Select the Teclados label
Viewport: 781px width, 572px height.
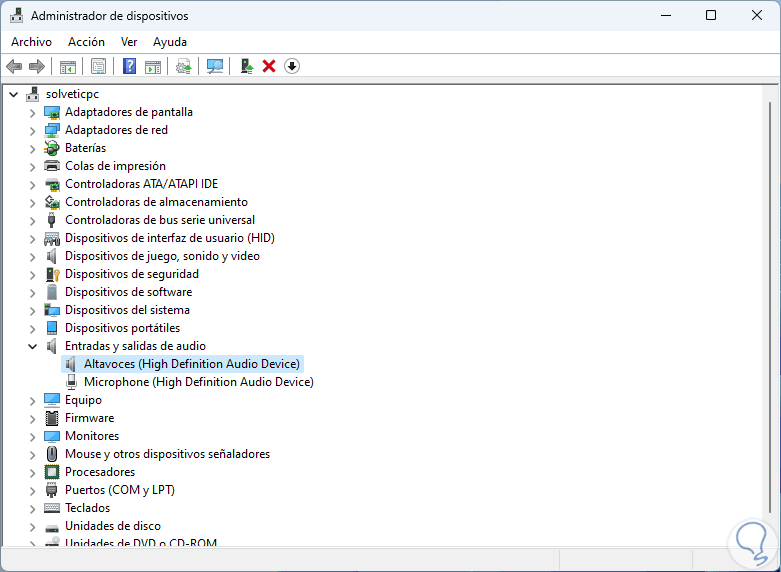(88, 508)
